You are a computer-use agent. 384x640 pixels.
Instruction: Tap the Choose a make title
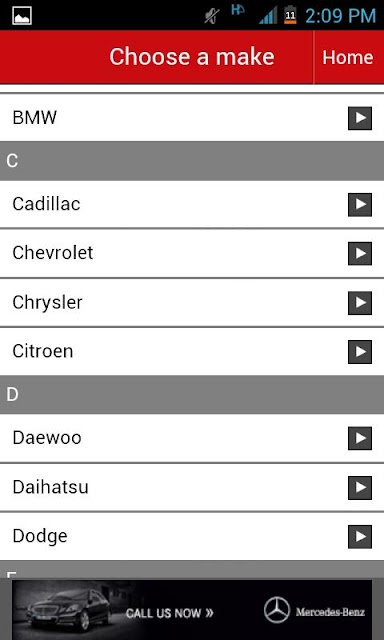point(192,57)
